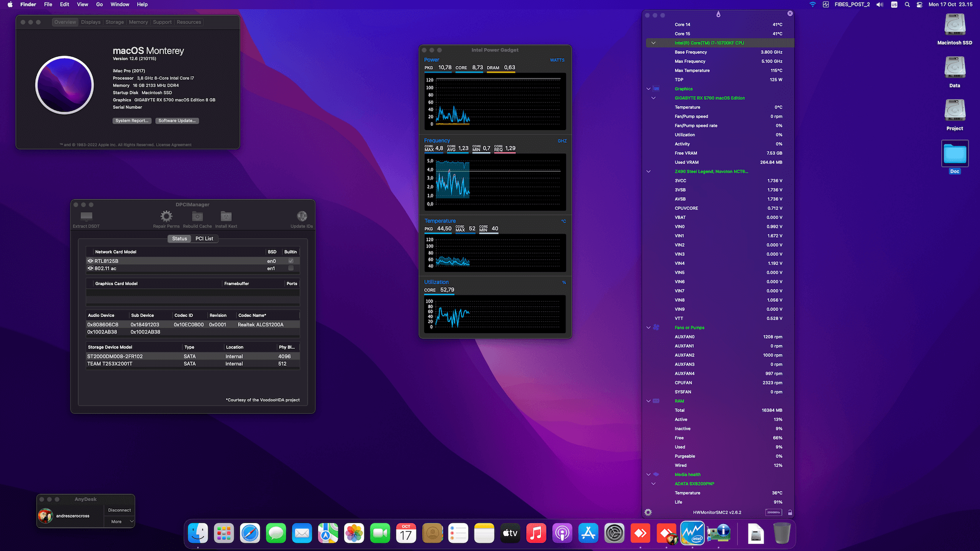Click the Install Kext icon
The image size is (980, 551).
[226, 216]
